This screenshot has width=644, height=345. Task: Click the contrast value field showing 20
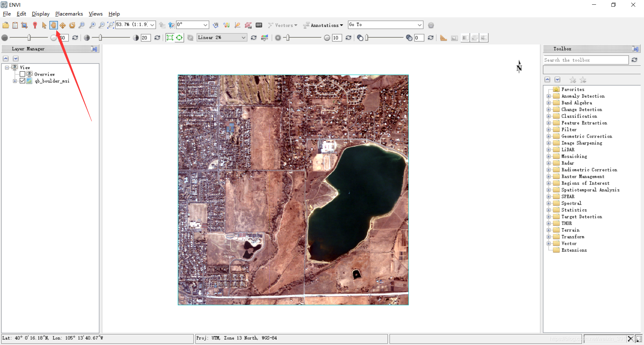[146, 38]
